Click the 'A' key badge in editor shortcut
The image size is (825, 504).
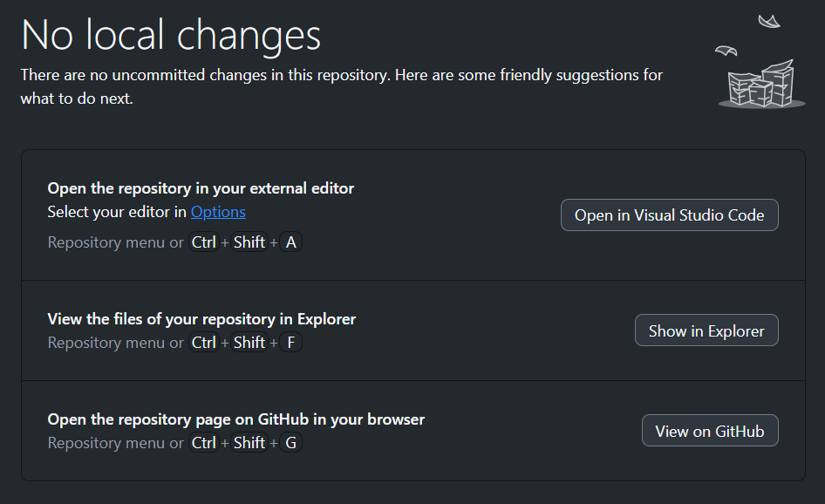[x=290, y=242]
